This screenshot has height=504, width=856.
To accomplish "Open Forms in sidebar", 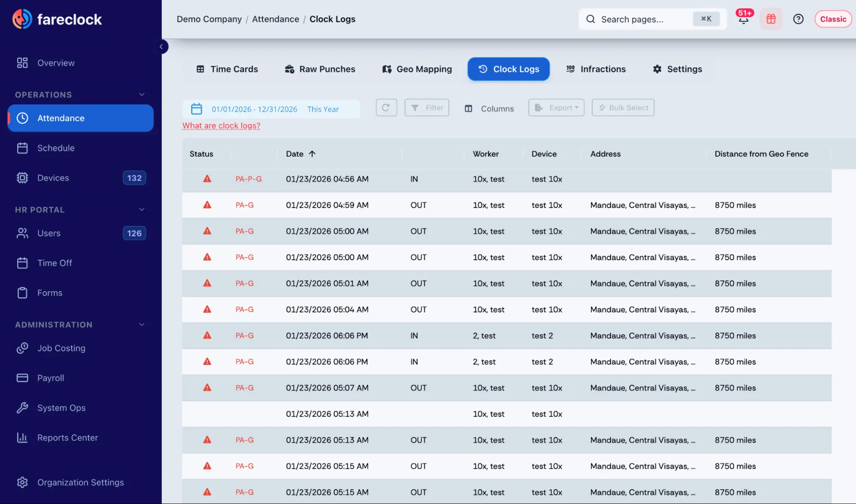I will (x=81, y=293).
